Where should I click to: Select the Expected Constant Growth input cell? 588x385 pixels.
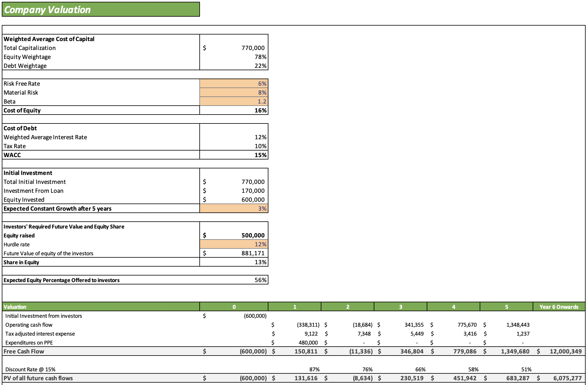pyautogui.click(x=234, y=209)
